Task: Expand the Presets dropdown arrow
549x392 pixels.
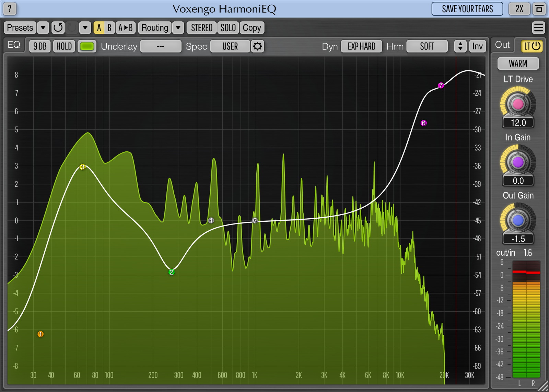Action: [43, 27]
